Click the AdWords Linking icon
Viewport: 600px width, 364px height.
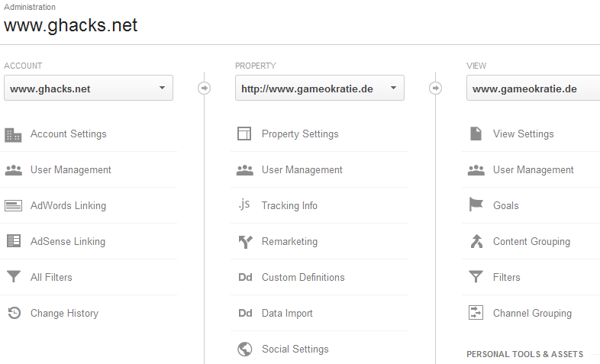pyautogui.click(x=13, y=206)
